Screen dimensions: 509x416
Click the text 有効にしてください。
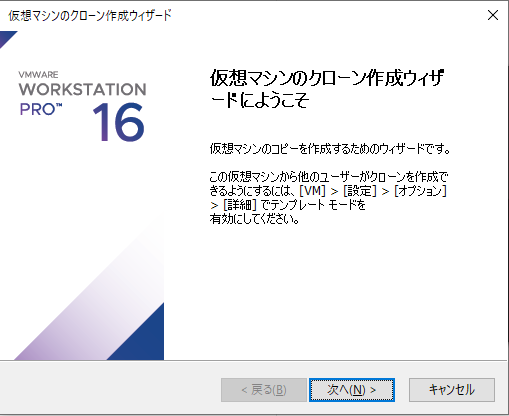pyautogui.click(x=254, y=219)
